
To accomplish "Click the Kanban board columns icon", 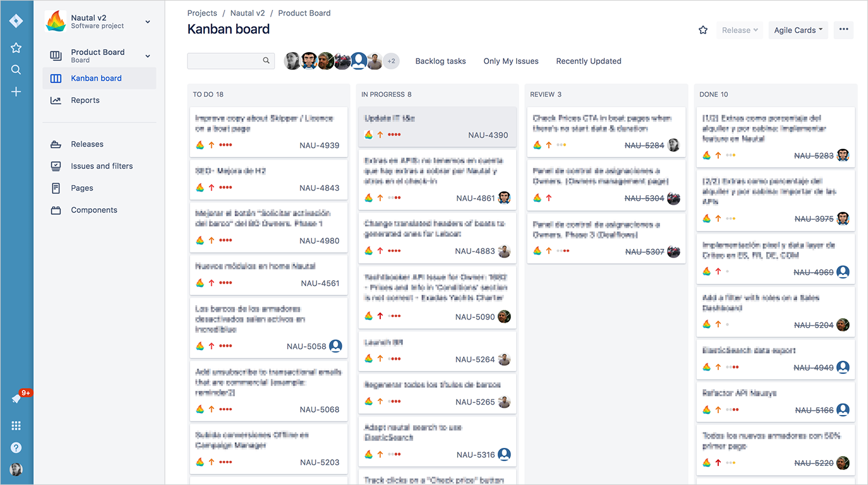I will (56, 78).
